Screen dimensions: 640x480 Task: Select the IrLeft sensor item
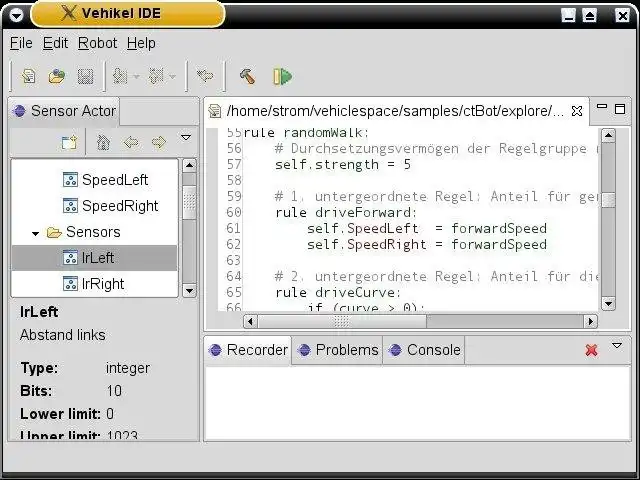94,258
